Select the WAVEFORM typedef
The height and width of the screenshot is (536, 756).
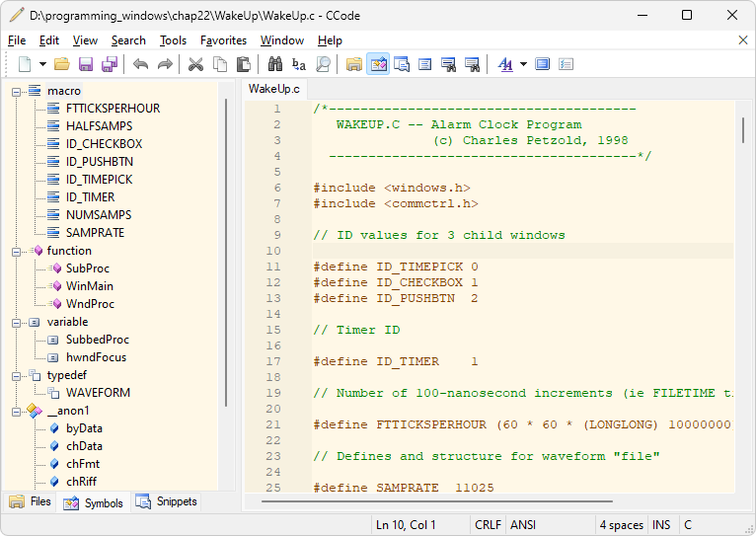pos(98,393)
